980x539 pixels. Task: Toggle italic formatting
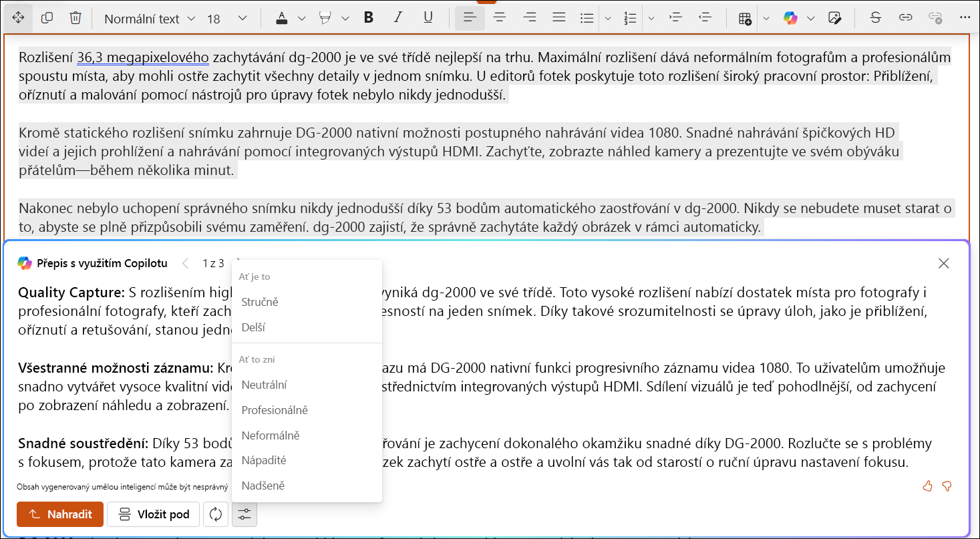coord(399,18)
